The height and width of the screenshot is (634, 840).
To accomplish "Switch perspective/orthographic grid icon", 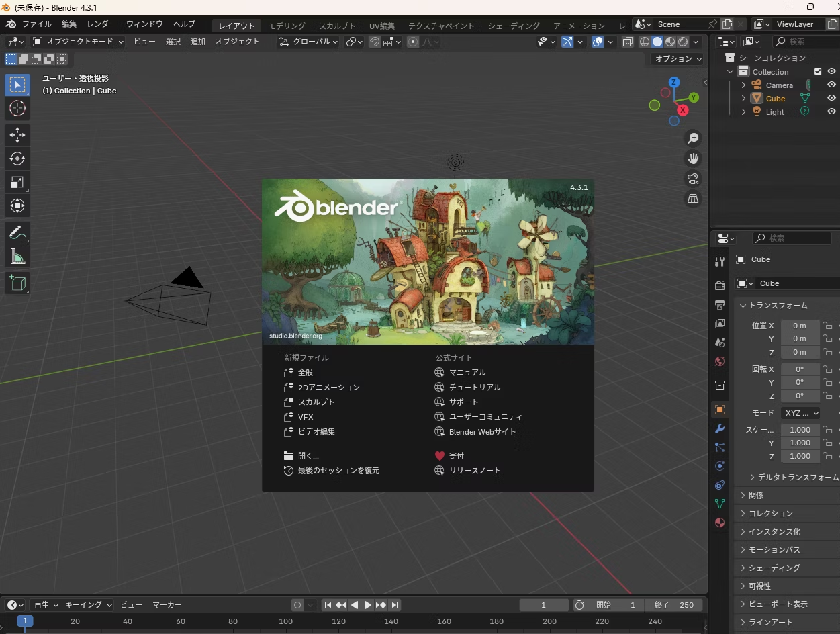I will (693, 199).
